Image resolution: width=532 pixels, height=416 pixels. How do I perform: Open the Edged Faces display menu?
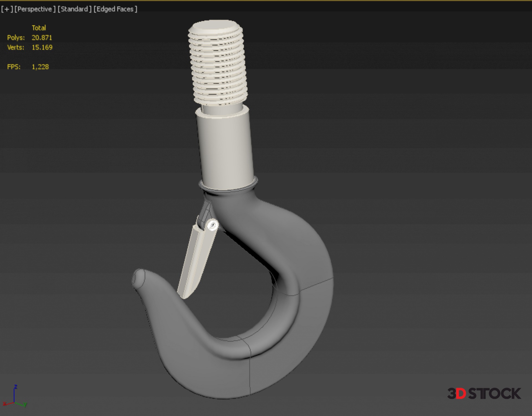tap(115, 9)
